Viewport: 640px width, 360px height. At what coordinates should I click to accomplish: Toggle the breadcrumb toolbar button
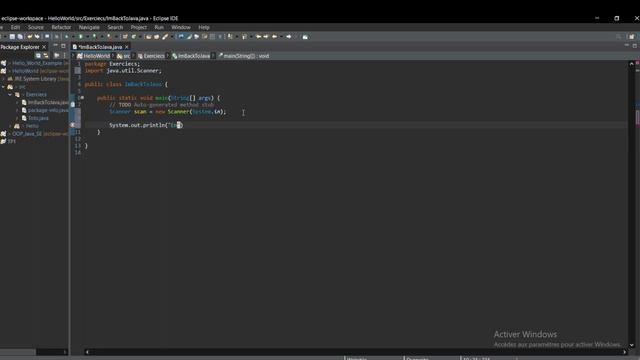(181, 37)
